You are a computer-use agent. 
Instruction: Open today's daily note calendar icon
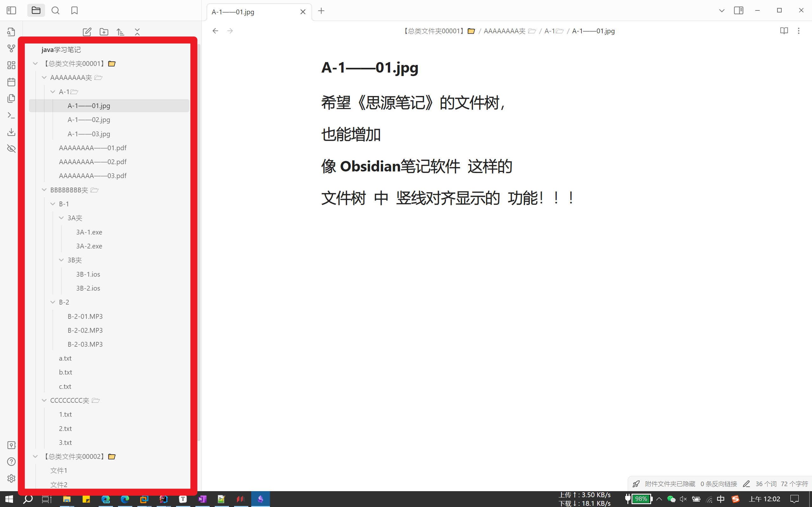[11, 82]
